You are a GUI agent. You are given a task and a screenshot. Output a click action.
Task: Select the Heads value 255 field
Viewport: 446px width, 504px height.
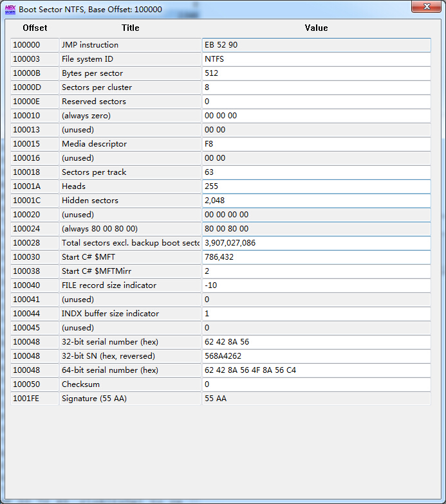(316, 186)
